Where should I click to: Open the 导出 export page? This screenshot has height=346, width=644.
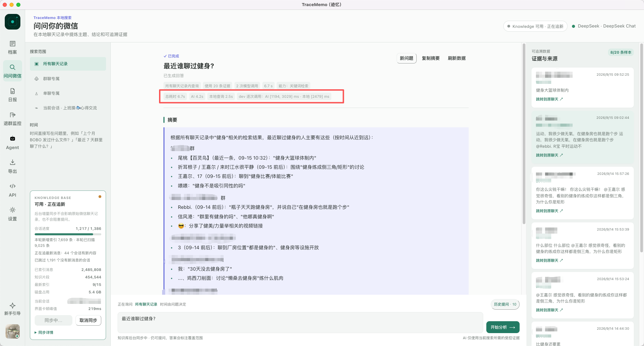(x=13, y=166)
